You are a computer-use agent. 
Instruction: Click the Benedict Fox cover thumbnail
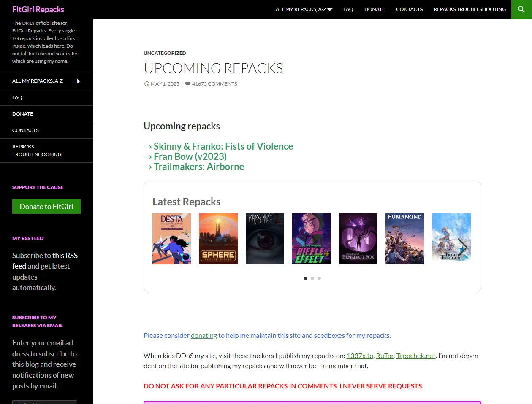358,239
